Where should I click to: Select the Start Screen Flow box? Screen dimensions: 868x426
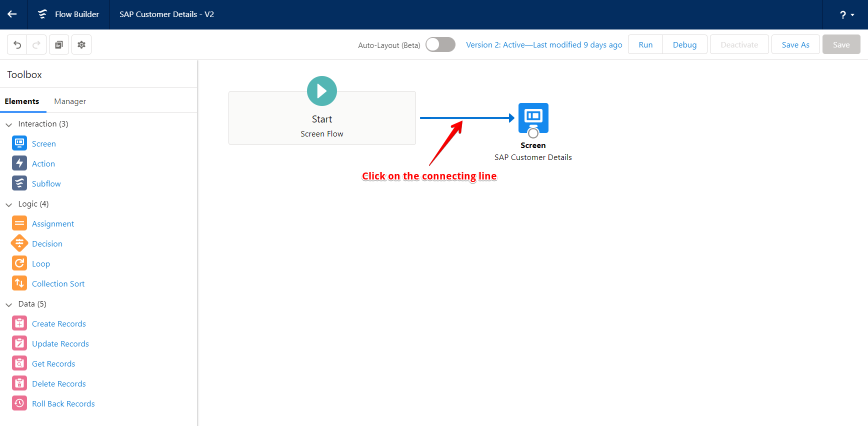pos(322,118)
